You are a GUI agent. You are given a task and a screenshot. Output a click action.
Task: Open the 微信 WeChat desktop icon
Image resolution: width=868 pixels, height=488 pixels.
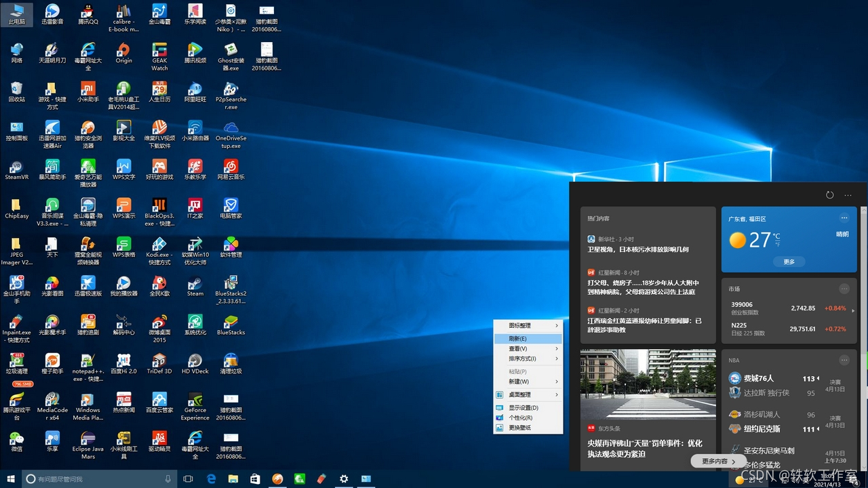17,440
